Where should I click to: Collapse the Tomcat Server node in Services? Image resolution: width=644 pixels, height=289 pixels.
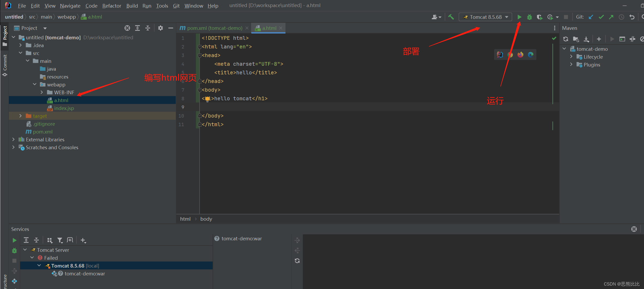pos(25,250)
